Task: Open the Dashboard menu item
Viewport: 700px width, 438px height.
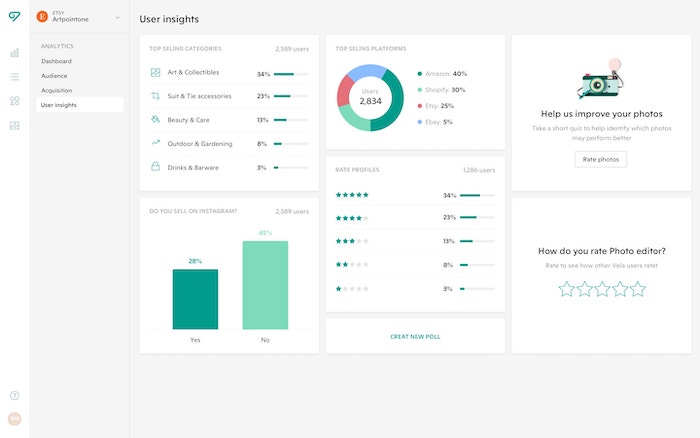Action: coord(56,61)
